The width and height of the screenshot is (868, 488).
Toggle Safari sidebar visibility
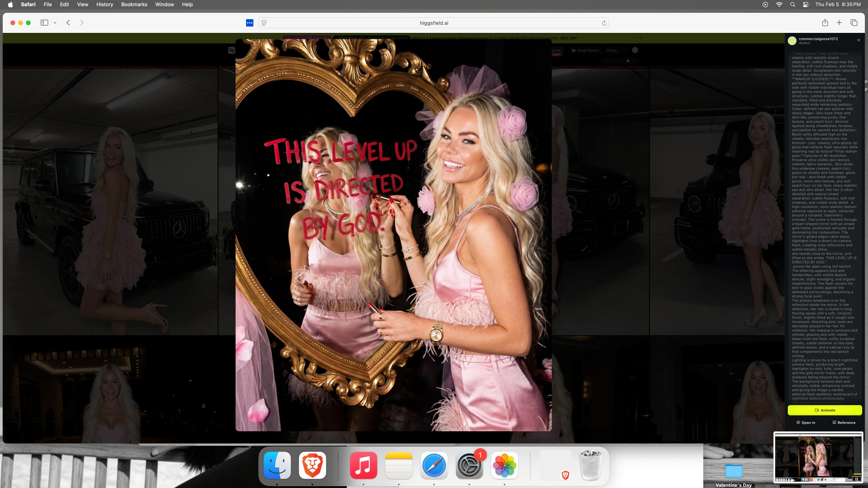click(x=44, y=23)
